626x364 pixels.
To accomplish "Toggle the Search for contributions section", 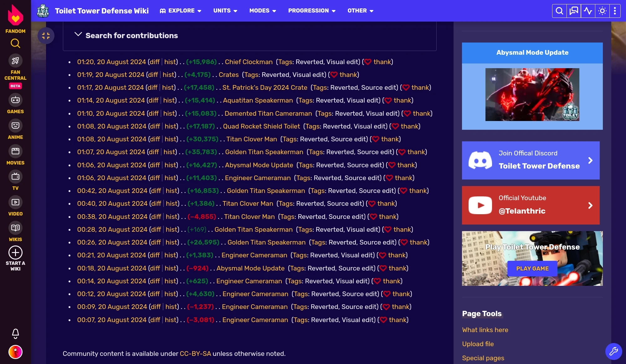I will coord(126,35).
